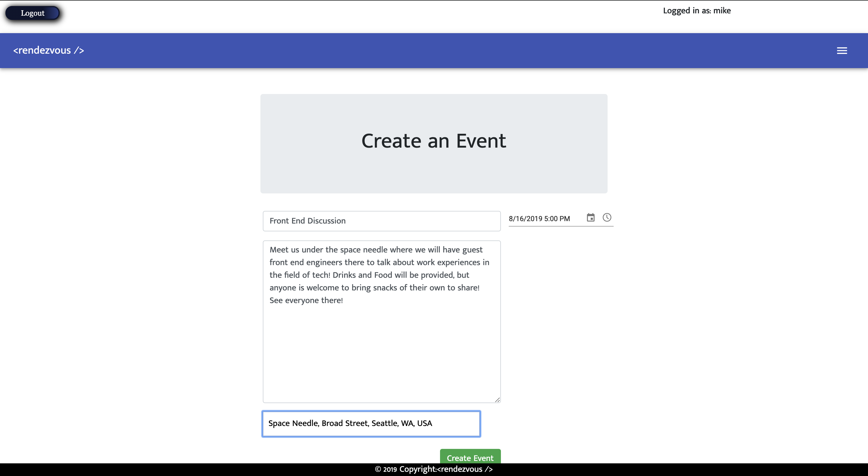The width and height of the screenshot is (868, 476).
Task: Click the word 'Discussion' in title field
Action: point(326,221)
